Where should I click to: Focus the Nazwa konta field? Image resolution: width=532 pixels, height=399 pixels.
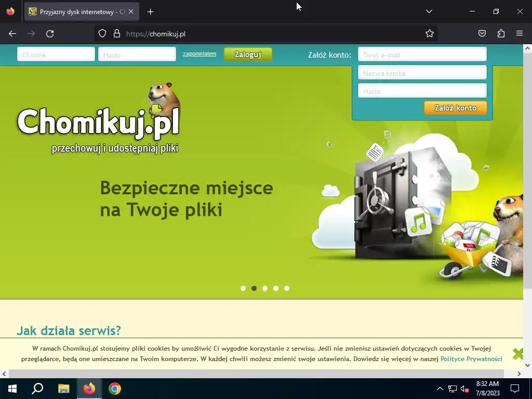[x=422, y=73]
